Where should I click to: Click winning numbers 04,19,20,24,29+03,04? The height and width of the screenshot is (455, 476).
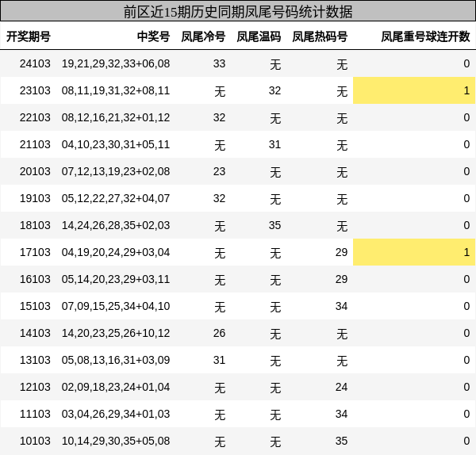click(116, 252)
